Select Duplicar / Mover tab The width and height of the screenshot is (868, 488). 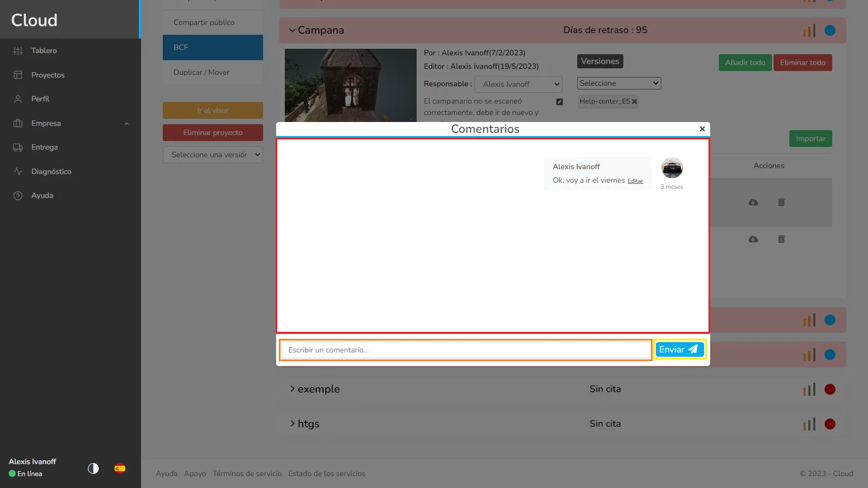213,72
